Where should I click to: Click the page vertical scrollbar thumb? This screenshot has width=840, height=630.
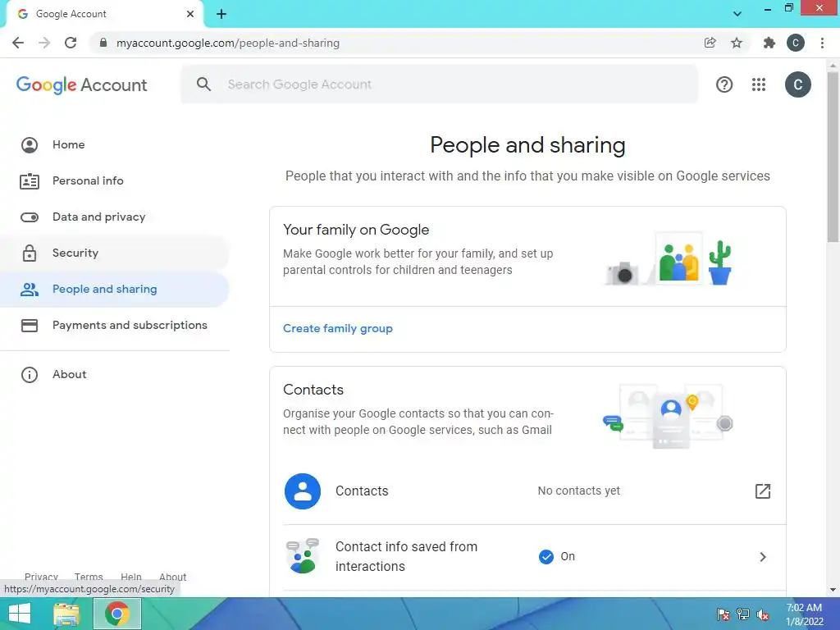click(x=833, y=157)
